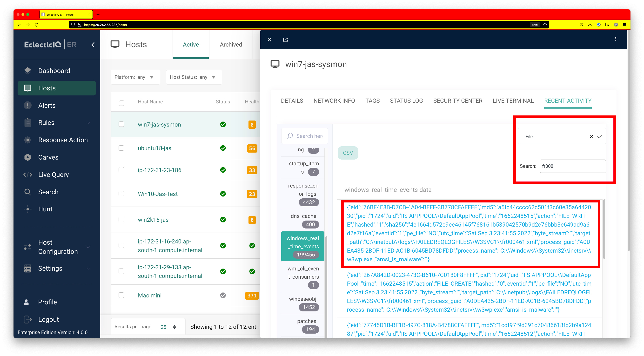The width and height of the screenshot is (644, 356).
Task: Clear the File filter selection
Action: (x=591, y=136)
